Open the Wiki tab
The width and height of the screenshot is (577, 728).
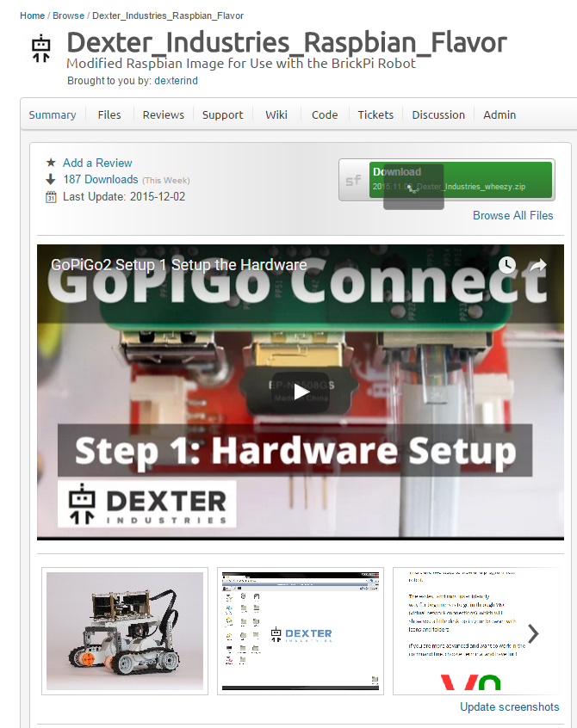pyautogui.click(x=276, y=114)
